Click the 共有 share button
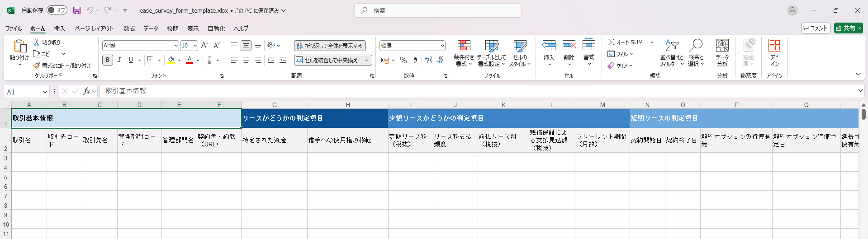 848,28
